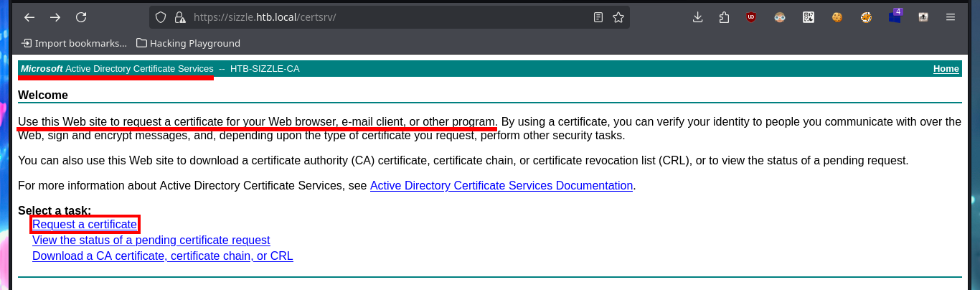Open the grey picture extension icon
The image size is (980, 290).
pyautogui.click(x=923, y=17)
